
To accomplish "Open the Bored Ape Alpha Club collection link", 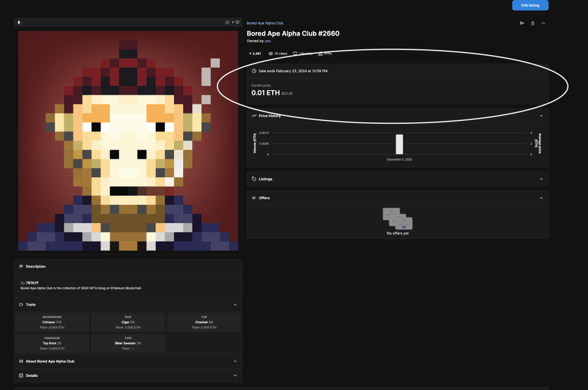I will tap(265, 23).
